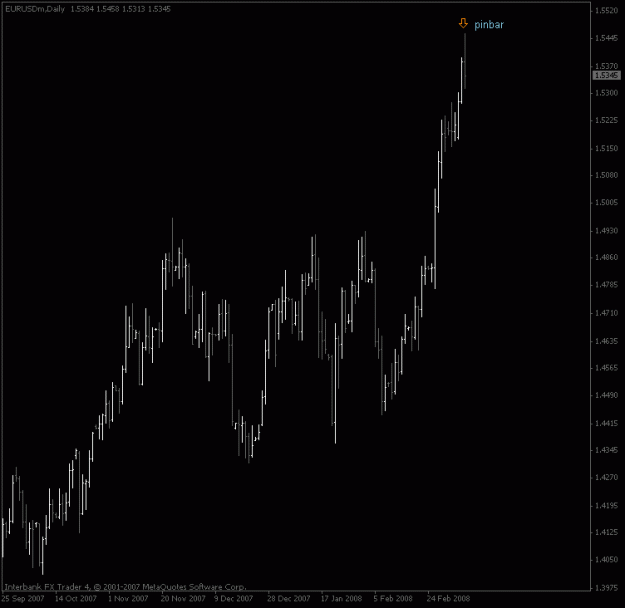Image resolution: width=625 pixels, height=608 pixels.
Task: Click the 28 Dec 2007 date label
Action: pyautogui.click(x=289, y=598)
